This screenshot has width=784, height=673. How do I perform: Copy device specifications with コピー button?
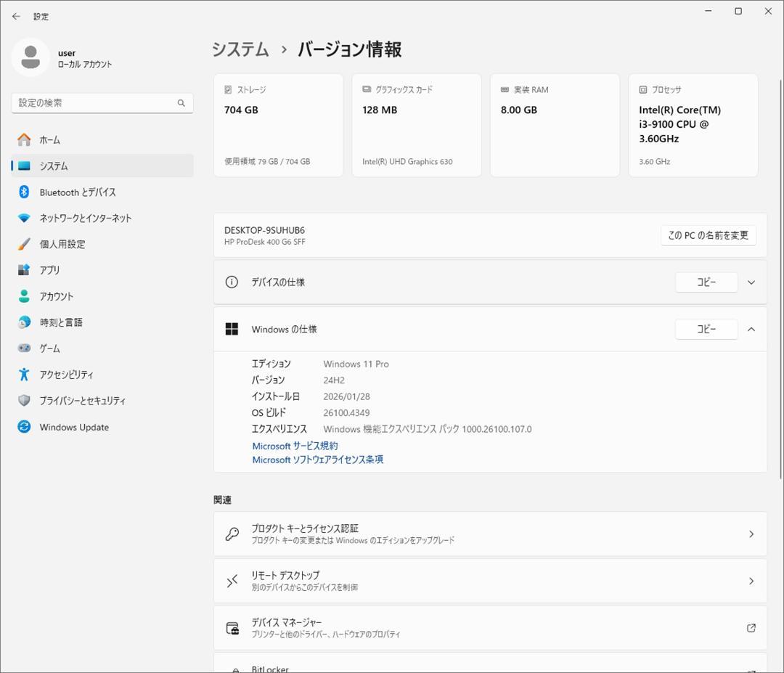706,282
